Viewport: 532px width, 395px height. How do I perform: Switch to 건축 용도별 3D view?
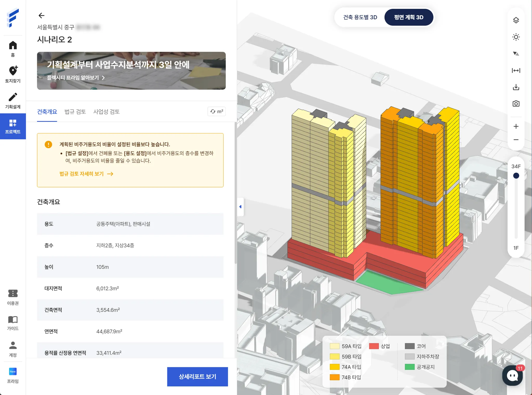click(360, 17)
